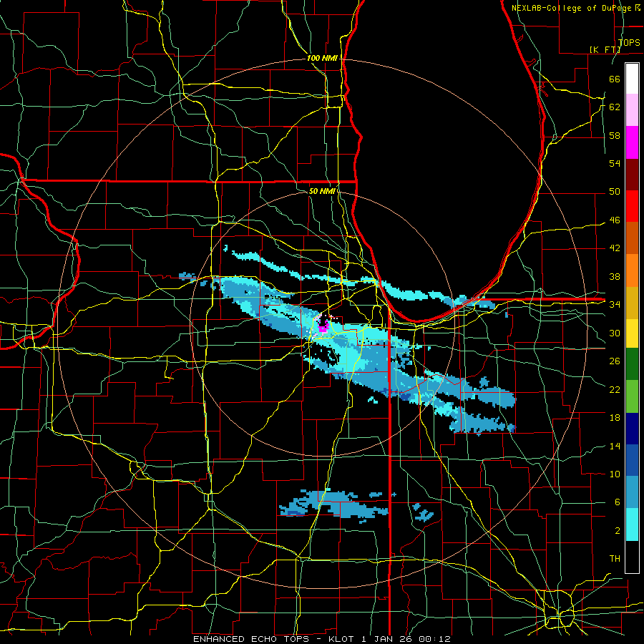Click the "TH" legend label

pyautogui.click(x=615, y=559)
